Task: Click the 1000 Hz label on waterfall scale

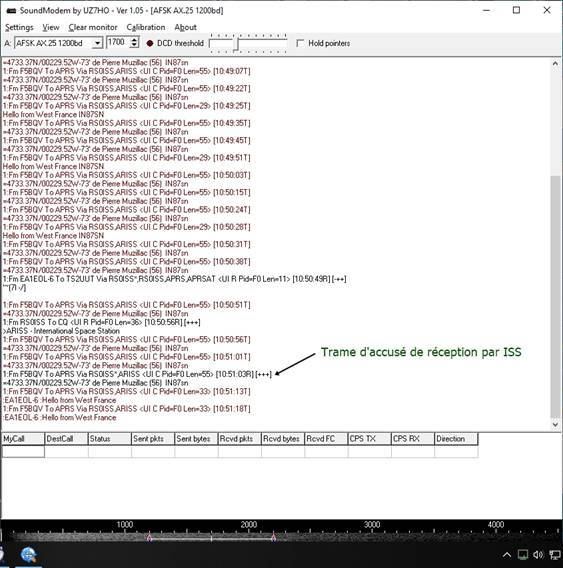Action: 125,525
